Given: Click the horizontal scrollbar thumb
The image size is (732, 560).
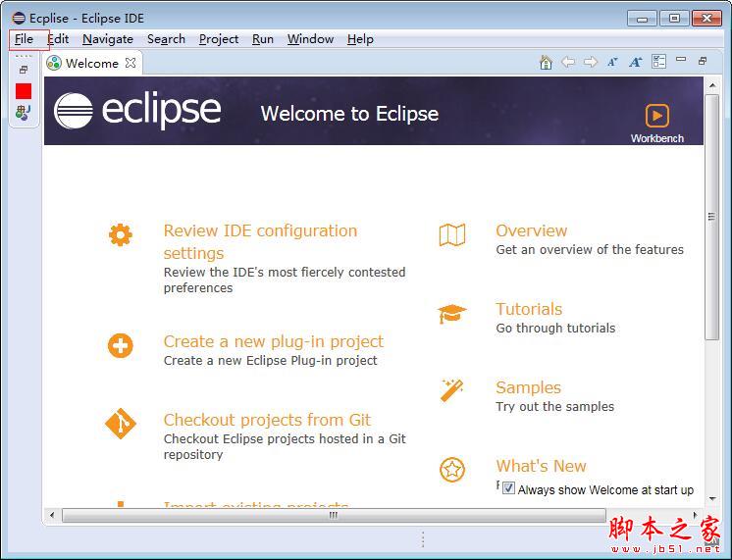Looking at the screenshot, I should point(334,515).
